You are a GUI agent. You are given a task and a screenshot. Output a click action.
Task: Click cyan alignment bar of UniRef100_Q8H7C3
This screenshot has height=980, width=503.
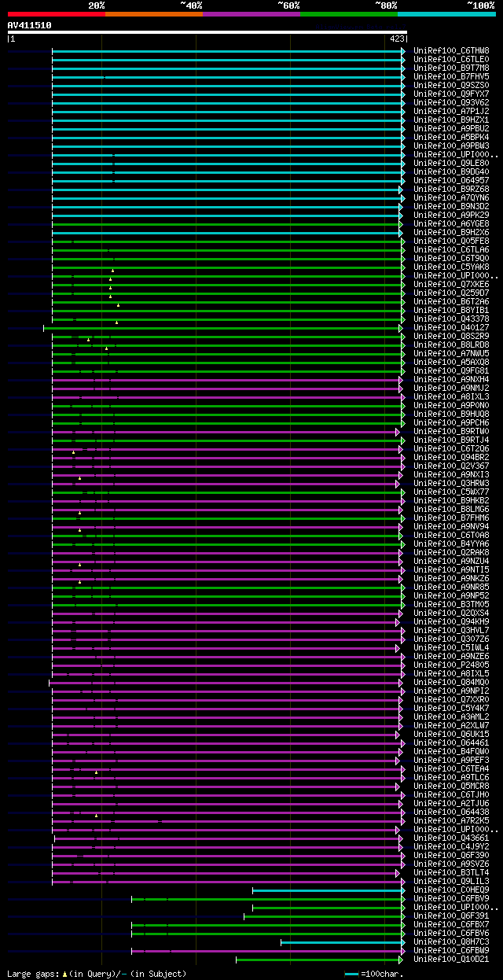coord(342,941)
